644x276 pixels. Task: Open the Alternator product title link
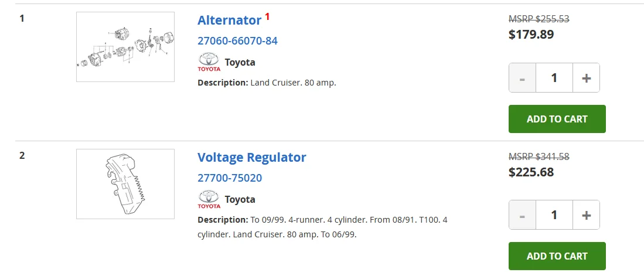[229, 20]
